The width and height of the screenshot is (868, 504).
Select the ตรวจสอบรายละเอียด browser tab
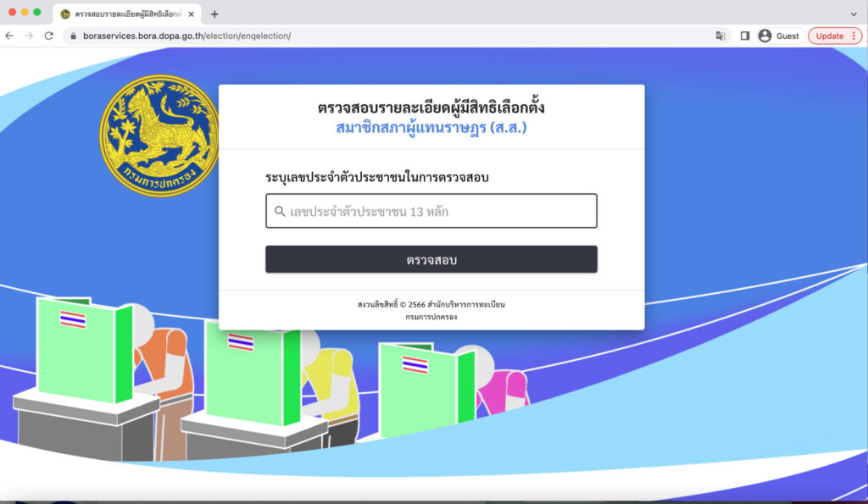123,14
